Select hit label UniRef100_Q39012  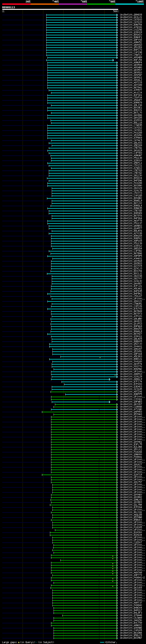click(131, 246)
